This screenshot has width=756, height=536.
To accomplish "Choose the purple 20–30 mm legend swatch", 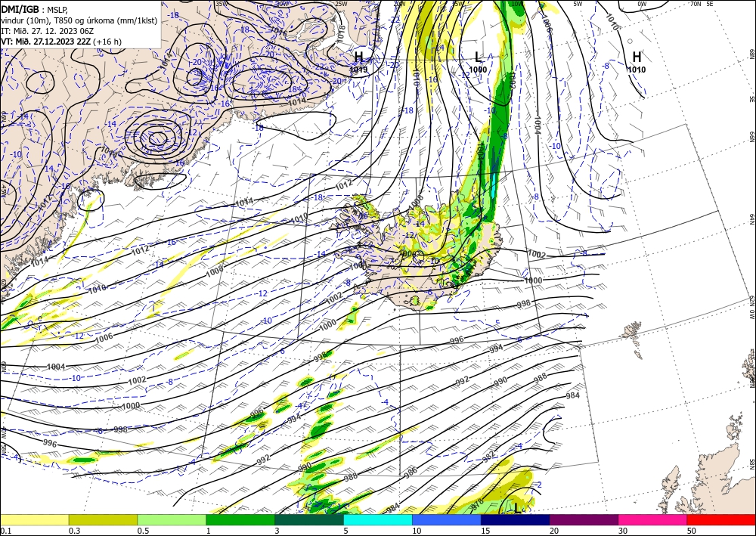I will [584, 519].
